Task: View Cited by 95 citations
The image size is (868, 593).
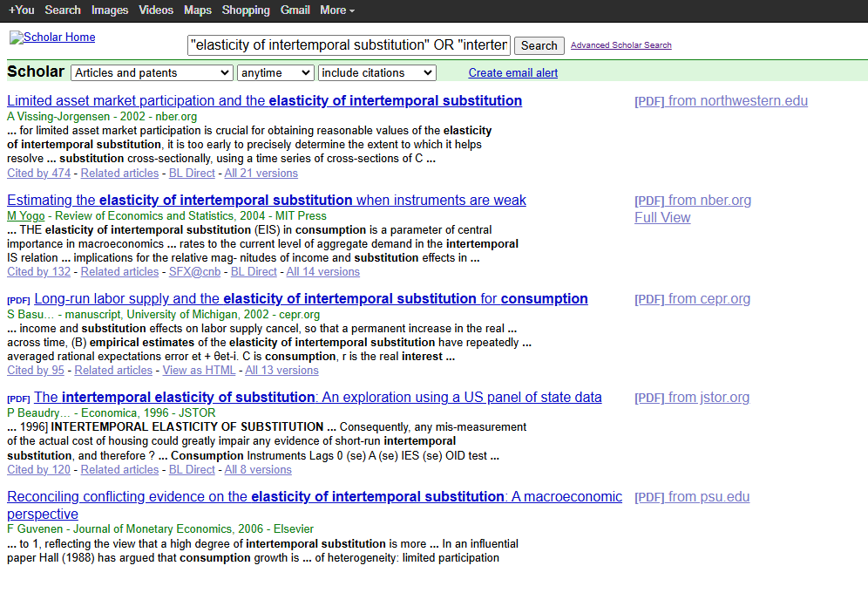Action: tap(36, 370)
